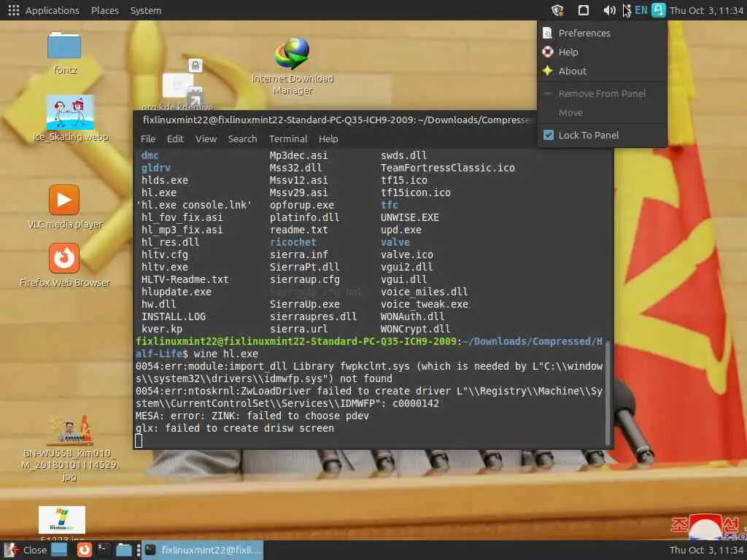Viewport: 747px width, 560px height.
Task: Launch Firefox from the bottom panel
Action: pyautogui.click(x=85, y=550)
